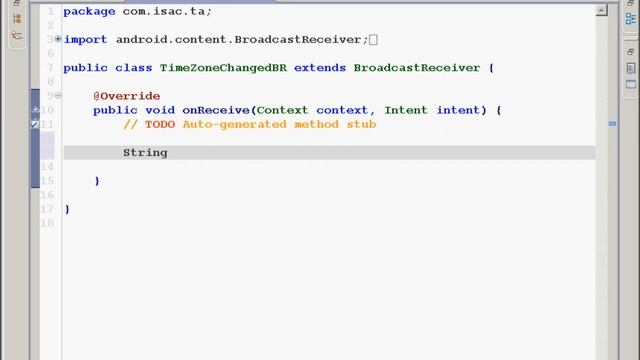The image size is (640, 360).
Task: Open the tree-structure view icon below hierarchy icon
Action: click(17, 36)
